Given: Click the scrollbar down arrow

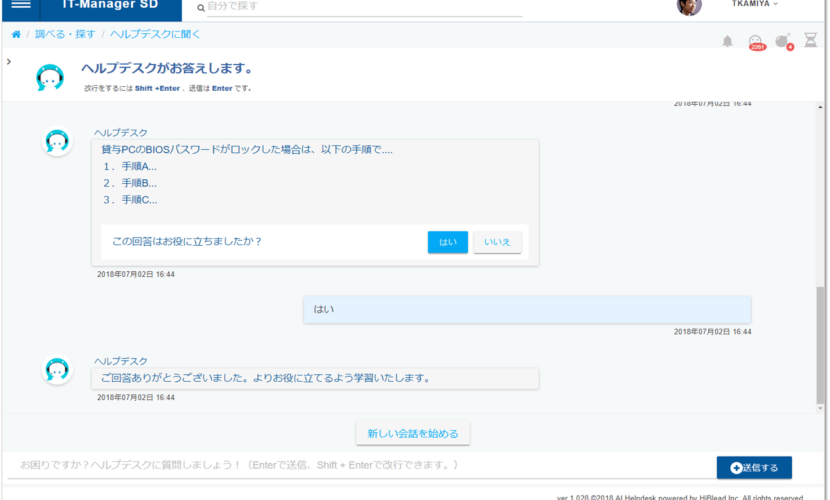Looking at the screenshot, I should [820, 408].
